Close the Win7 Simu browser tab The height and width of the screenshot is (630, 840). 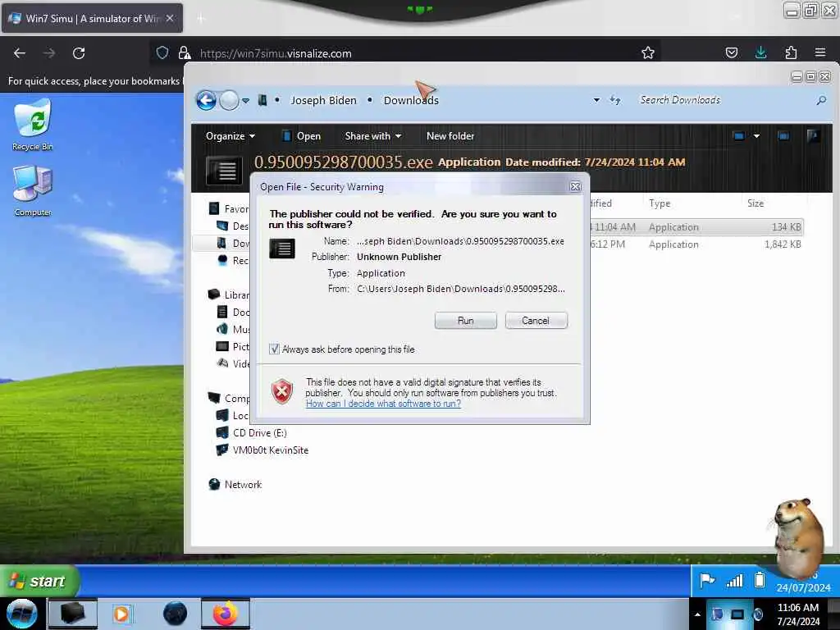coord(170,18)
